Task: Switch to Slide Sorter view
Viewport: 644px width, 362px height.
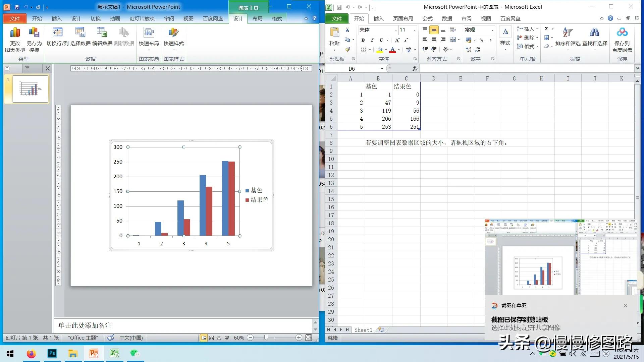Action: coord(211,338)
